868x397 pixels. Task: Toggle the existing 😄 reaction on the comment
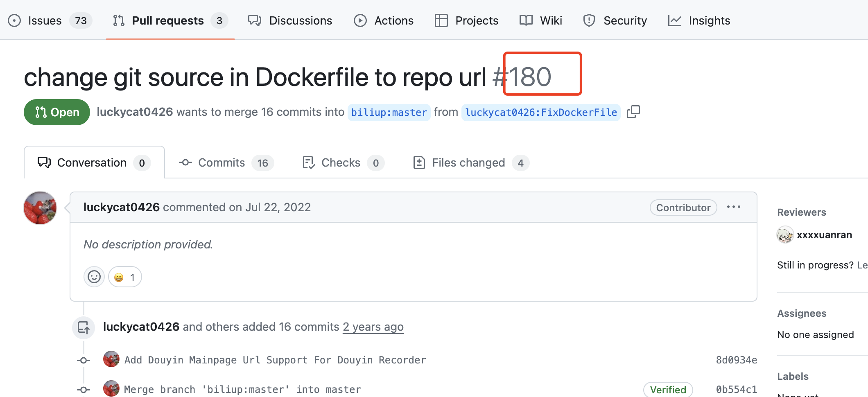coord(125,277)
